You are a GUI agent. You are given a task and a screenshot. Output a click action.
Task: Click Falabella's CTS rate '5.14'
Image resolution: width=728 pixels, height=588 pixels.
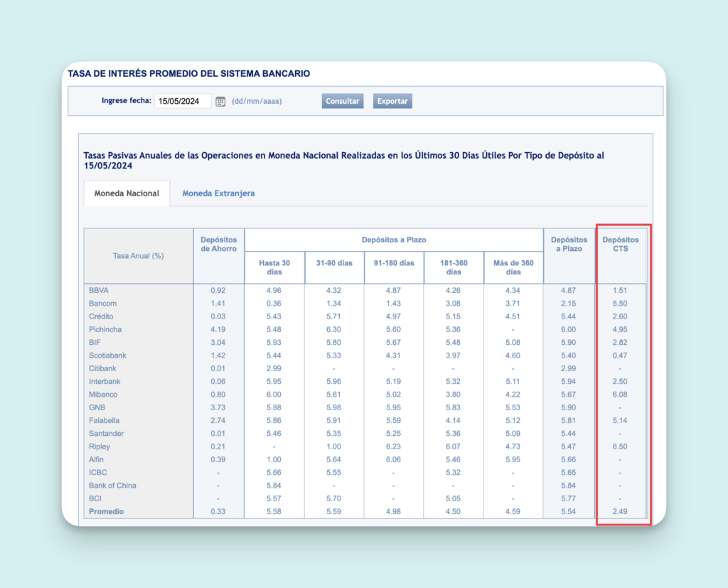(620, 420)
